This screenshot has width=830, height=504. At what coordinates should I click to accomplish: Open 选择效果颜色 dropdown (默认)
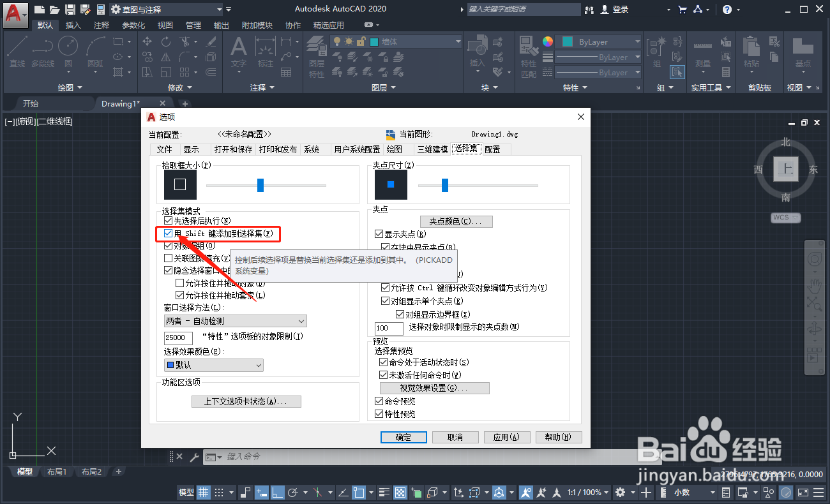214,365
